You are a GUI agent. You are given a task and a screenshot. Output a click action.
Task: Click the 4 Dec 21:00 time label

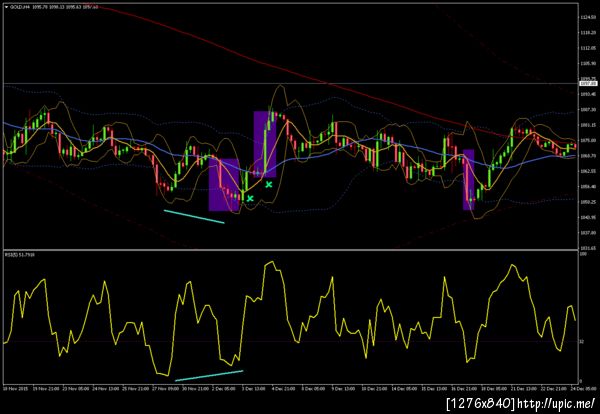click(x=282, y=389)
